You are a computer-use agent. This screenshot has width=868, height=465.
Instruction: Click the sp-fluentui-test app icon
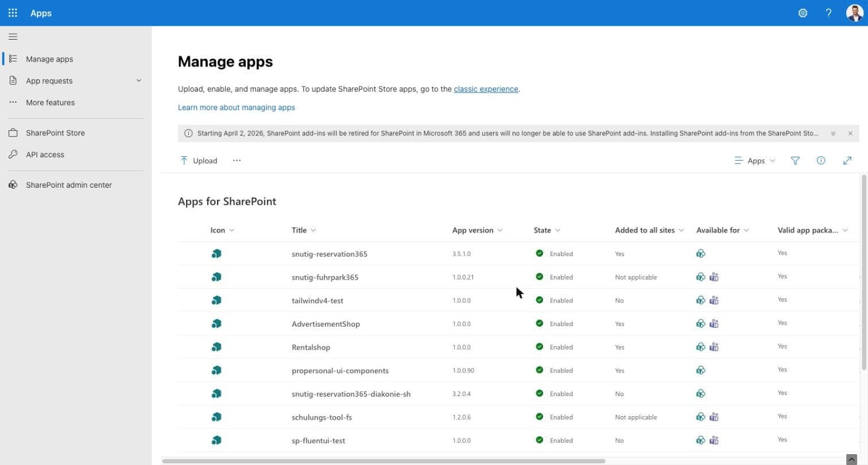tap(216, 440)
